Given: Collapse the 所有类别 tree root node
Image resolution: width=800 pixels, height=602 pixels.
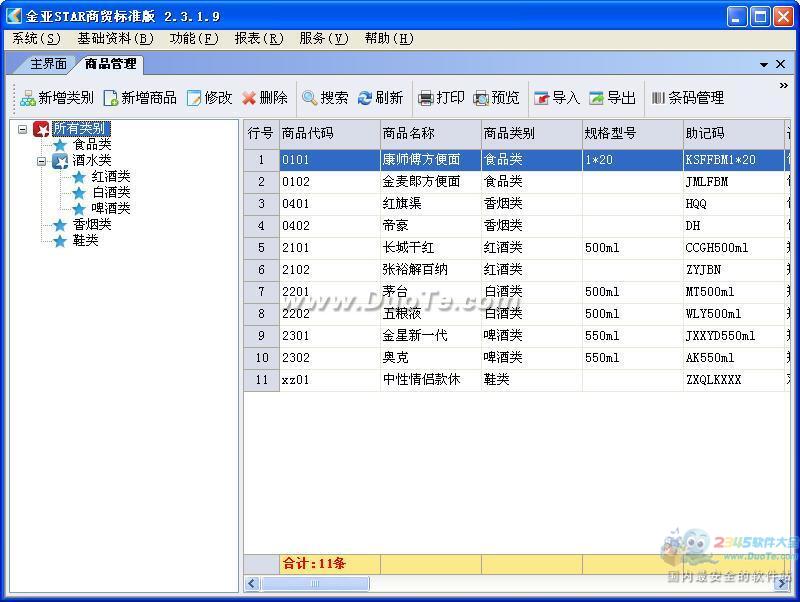Looking at the screenshot, I should tap(23, 129).
